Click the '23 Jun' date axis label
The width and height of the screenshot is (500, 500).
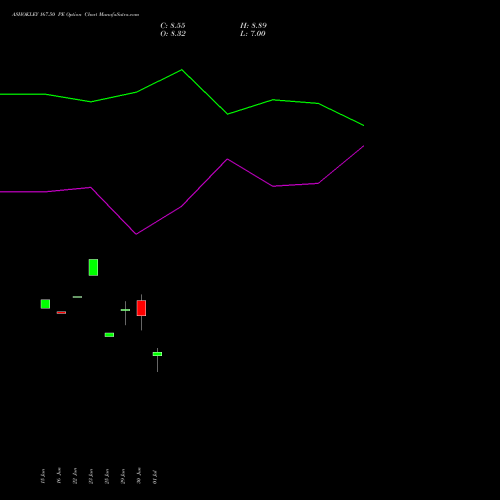pos(91,476)
